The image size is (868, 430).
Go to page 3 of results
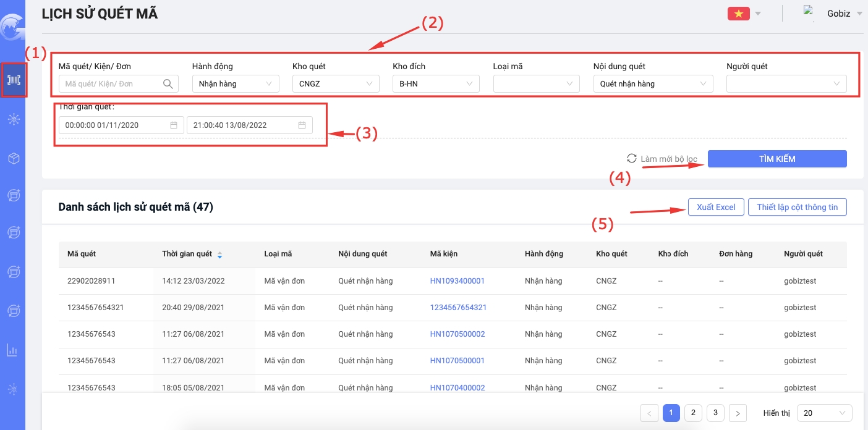click(x=715, y=413)
